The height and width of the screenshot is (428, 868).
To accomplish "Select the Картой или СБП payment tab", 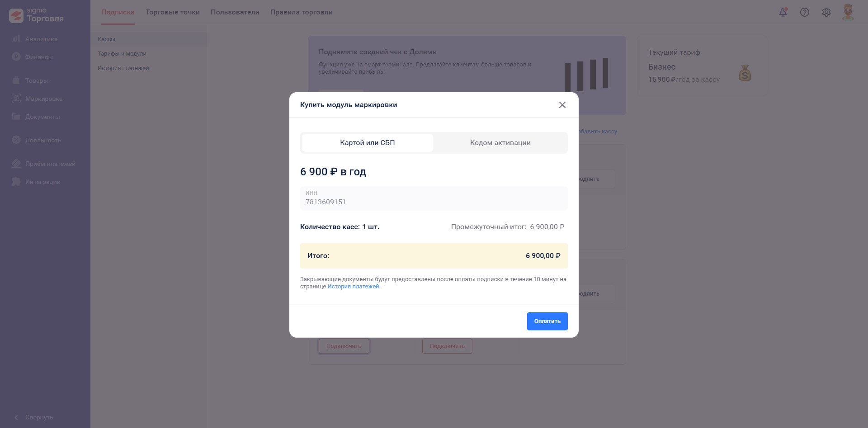I will click(x=367, y=143).
